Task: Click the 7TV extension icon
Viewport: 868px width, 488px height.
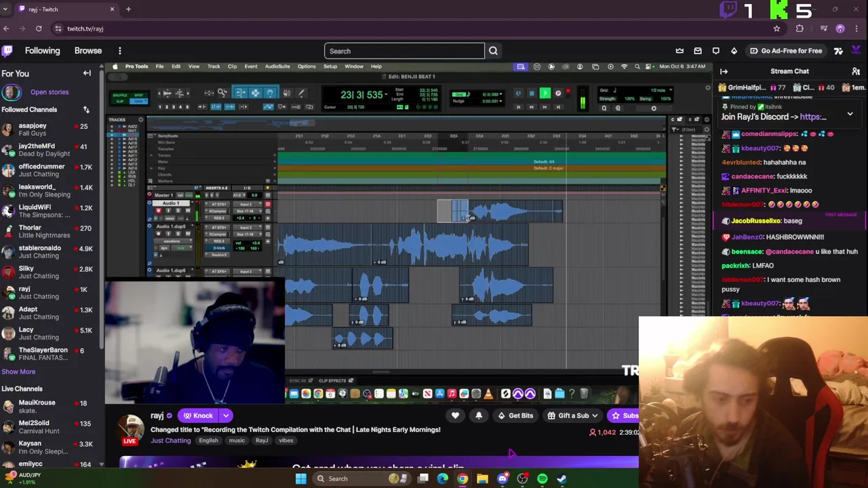Action: click(x=838, y=51)
